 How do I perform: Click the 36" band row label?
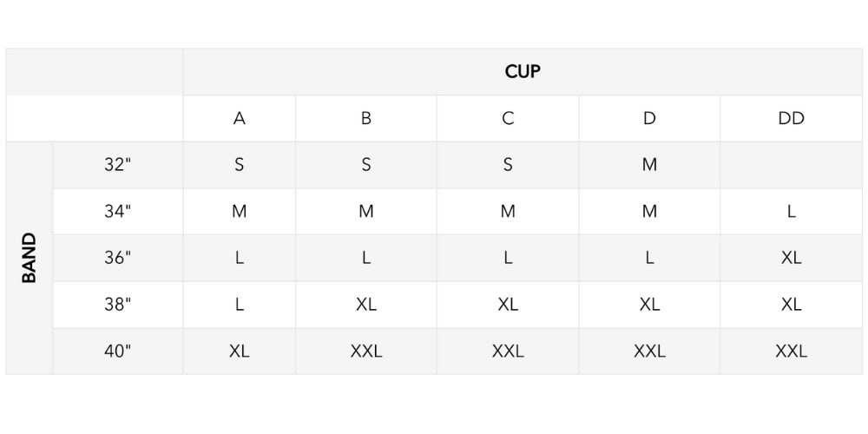(x=117, y=258)
